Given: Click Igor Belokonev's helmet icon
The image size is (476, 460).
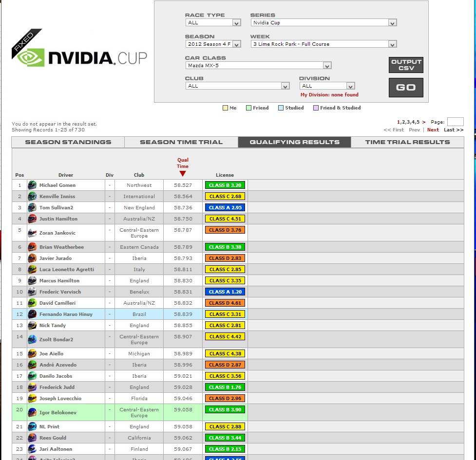Looking at the screenshot, I should (x=32, y=412).
